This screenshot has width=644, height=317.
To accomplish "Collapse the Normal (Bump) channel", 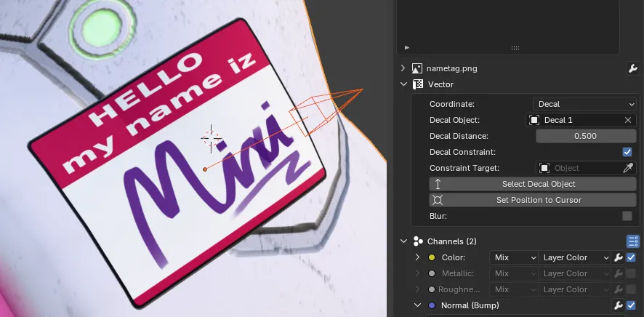I will click(418, 305).
